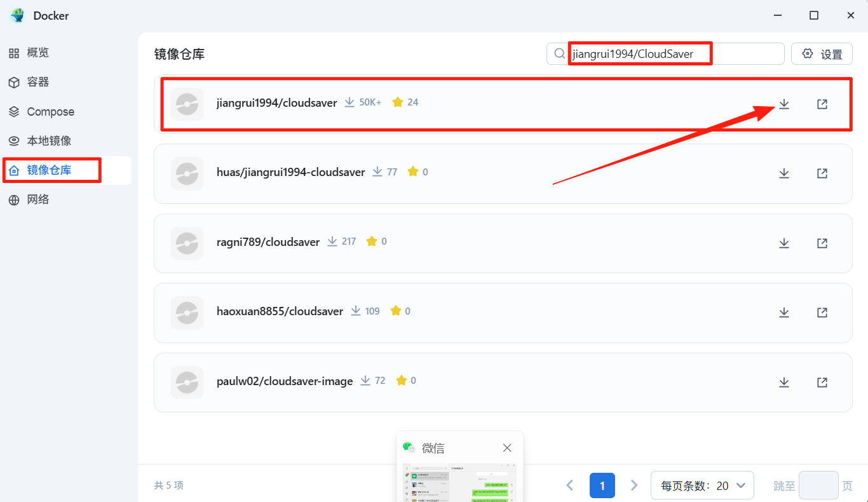Click the 50K+ download count
The height and width of the screenshot is (502, 868).
pos(370,102)
